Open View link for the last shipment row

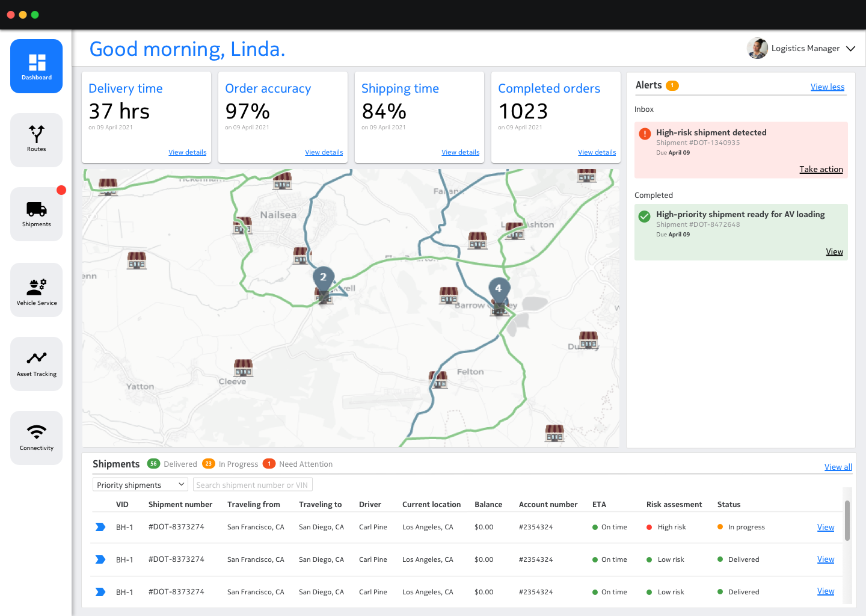825,591
